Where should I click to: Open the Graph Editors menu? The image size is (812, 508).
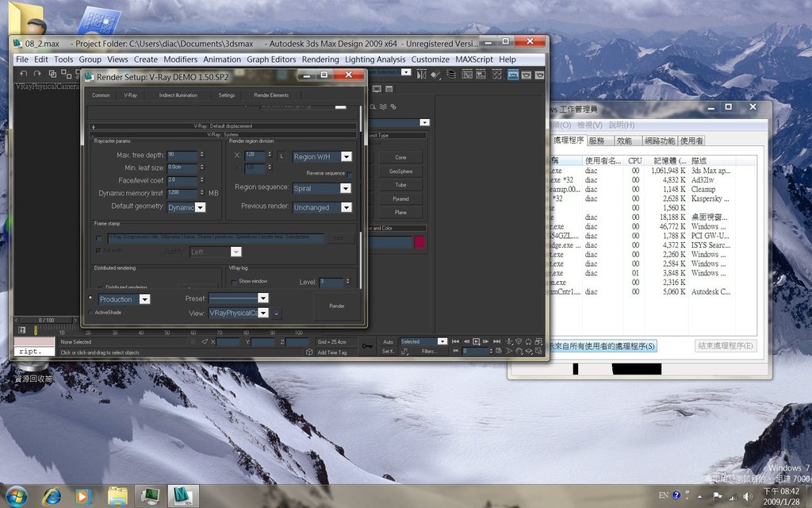[x=271, y=60]
